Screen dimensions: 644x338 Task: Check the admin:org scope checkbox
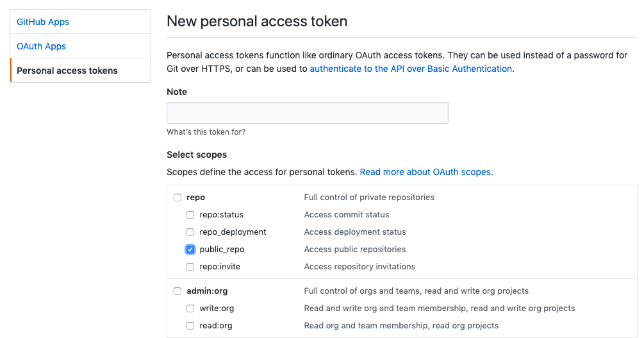(178, 291)
